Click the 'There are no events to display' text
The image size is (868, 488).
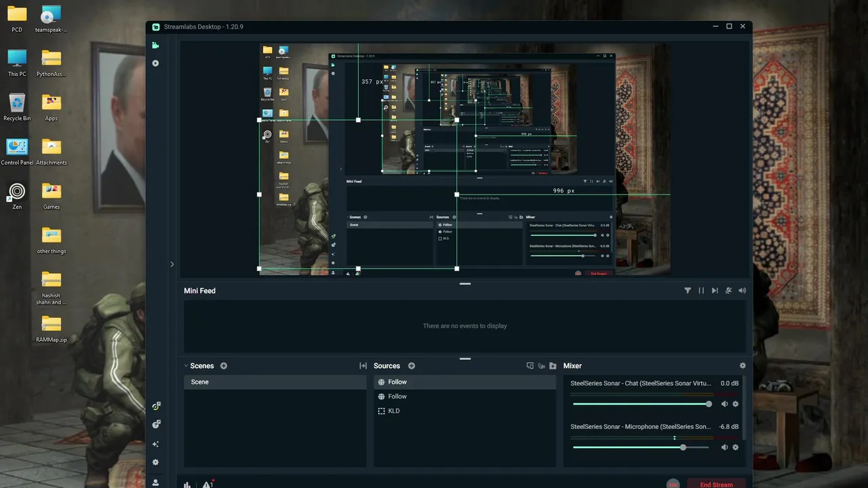click(x=465, y=326)
